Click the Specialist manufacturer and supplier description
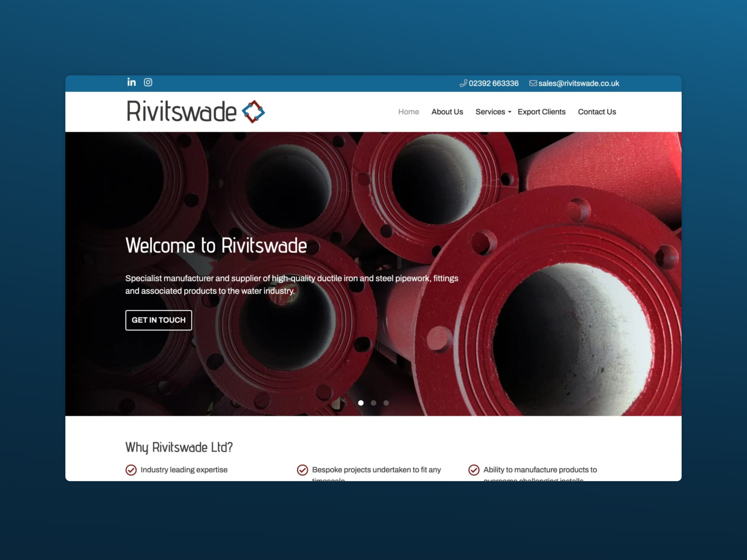The width and height of the screenshot is (747, 560). tap(292, 284)
